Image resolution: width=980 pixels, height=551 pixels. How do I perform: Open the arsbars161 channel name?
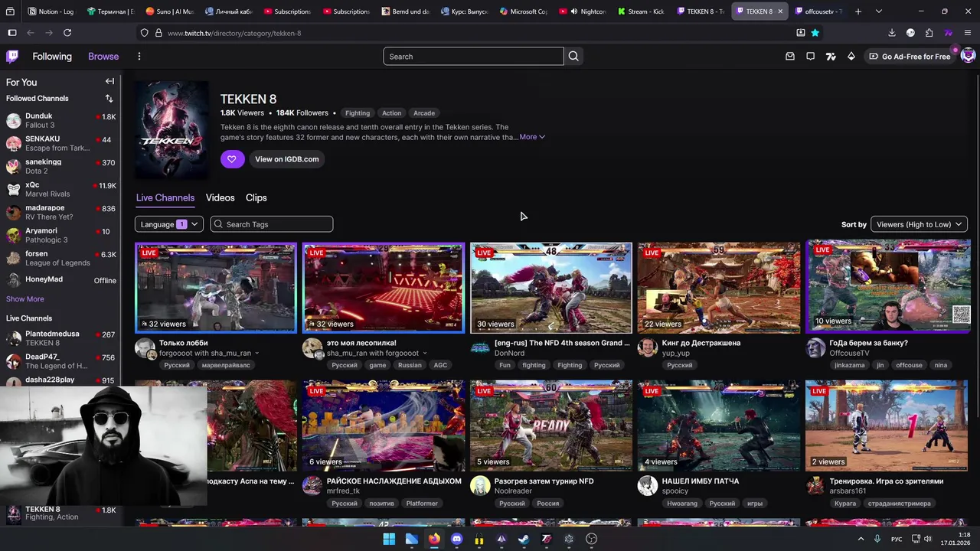tap(848, 491)
